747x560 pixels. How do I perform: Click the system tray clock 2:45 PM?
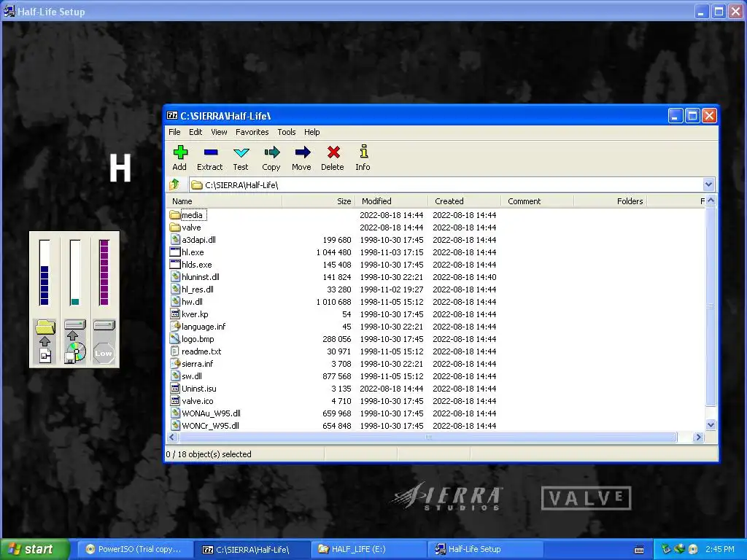coord(720,549)
